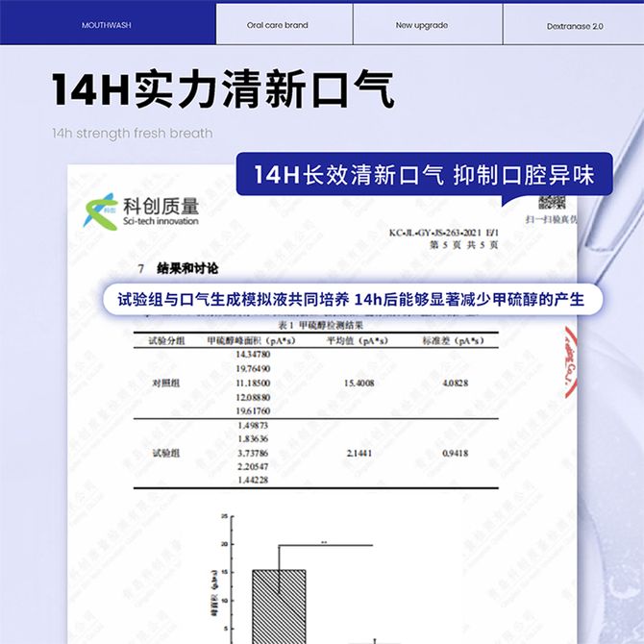Screen dimensions: 644x644
Task: Click the 14H实力清新口气 headline
Action: coord(223,89)
